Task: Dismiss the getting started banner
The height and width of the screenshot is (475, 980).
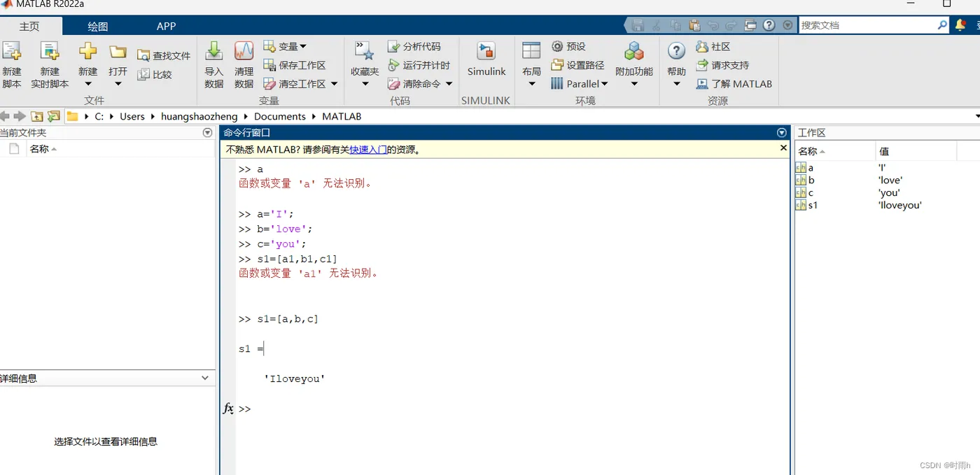Action: coord(783,148)
